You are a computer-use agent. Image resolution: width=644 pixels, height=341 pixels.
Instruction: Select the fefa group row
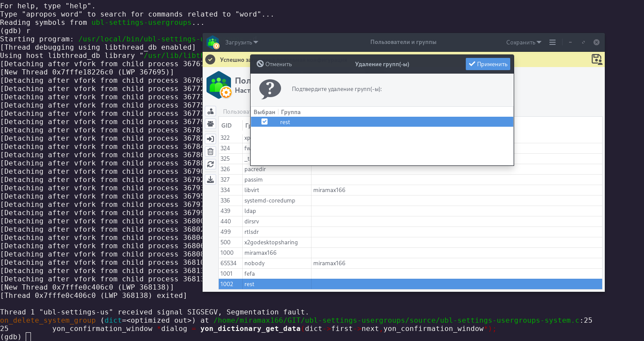pyautogui.click(x=250, y=273)
